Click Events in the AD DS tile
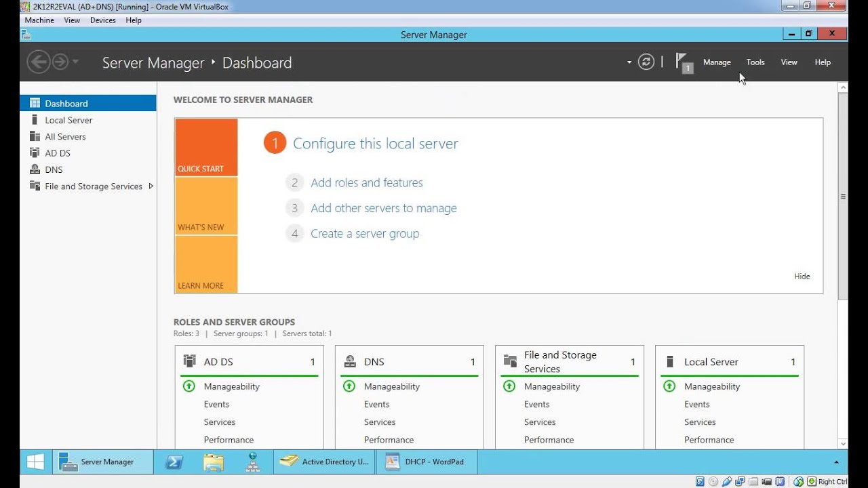The height and width of the screenshot is (488, 868). click(x=216, y=404)
